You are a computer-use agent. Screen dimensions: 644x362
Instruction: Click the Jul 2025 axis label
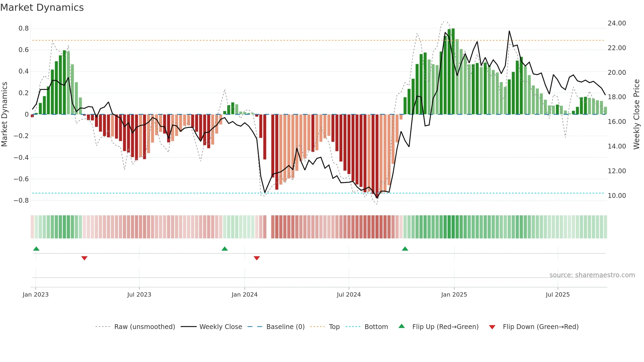click(558, 294)
